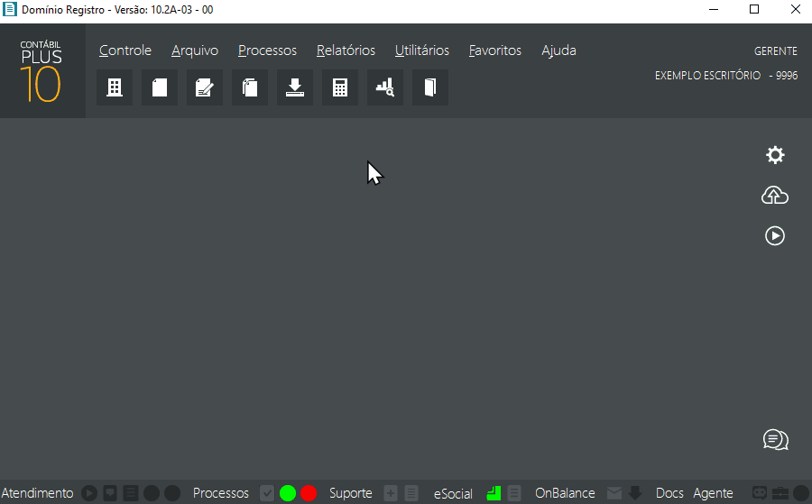The width and height of the screenshot is (812, 504).
Task: Click the blank document toolbar icon
Action: (160, 87)
